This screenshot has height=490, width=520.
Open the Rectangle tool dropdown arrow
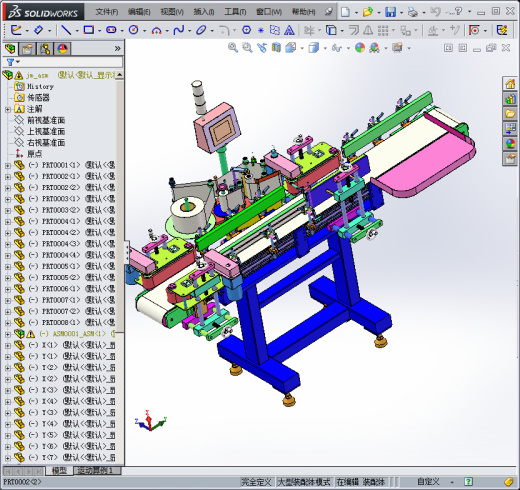click(99, 31)
